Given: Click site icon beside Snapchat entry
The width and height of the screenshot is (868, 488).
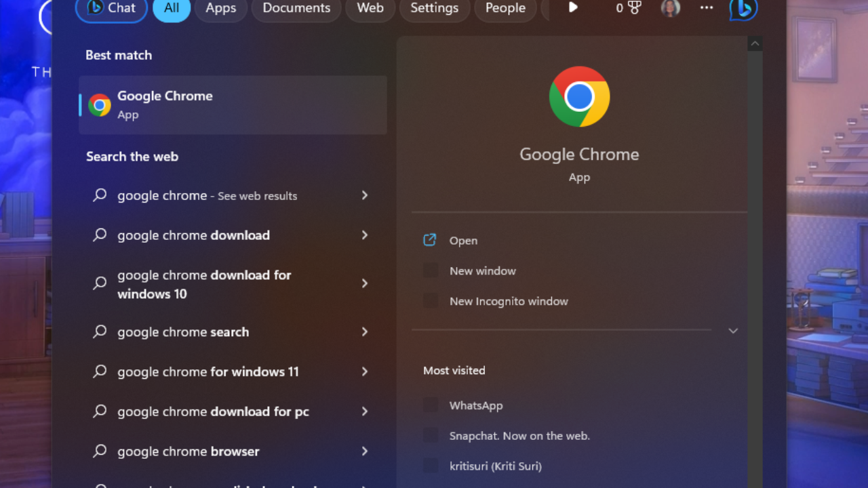Looking at the screenshot, I should coord(430,436).
